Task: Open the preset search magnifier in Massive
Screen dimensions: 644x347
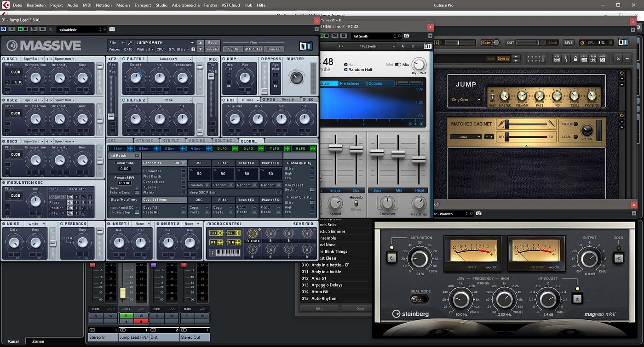Action: coord(131,42)
